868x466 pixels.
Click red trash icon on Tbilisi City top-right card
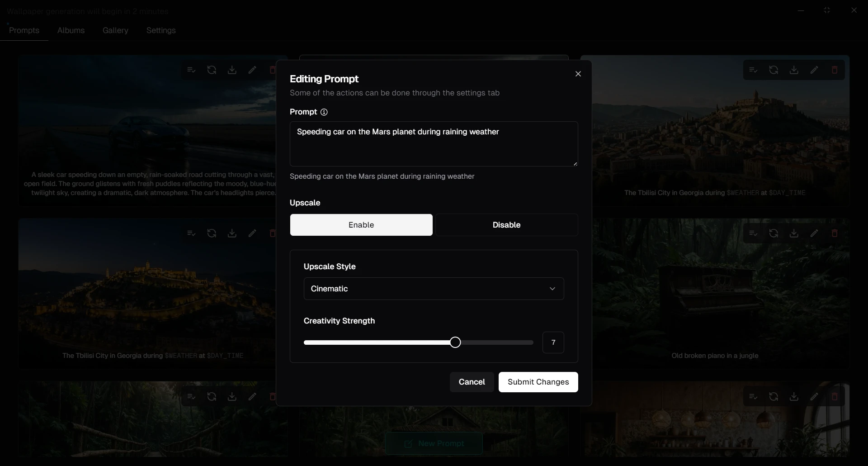pos(835,70)
